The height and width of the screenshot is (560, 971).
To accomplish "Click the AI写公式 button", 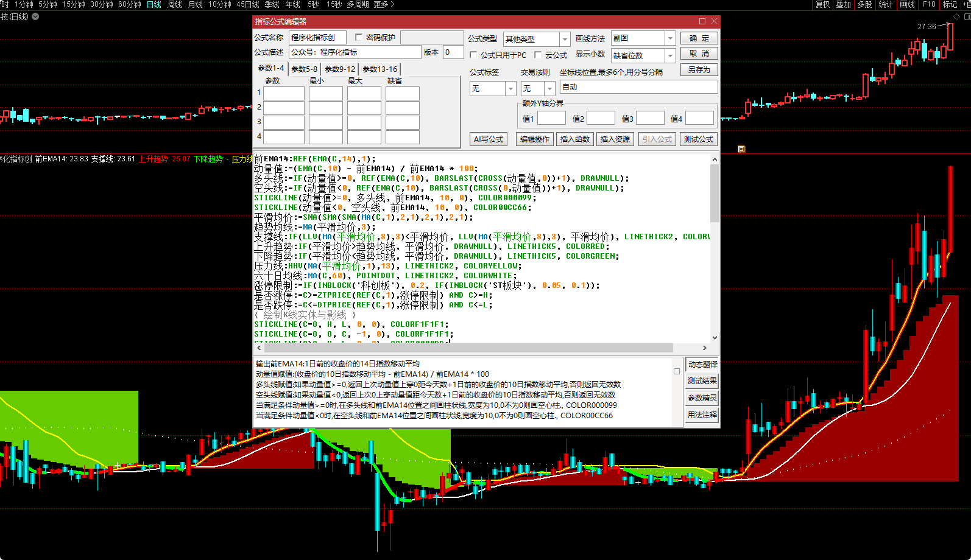I will (x=489, y=139).
